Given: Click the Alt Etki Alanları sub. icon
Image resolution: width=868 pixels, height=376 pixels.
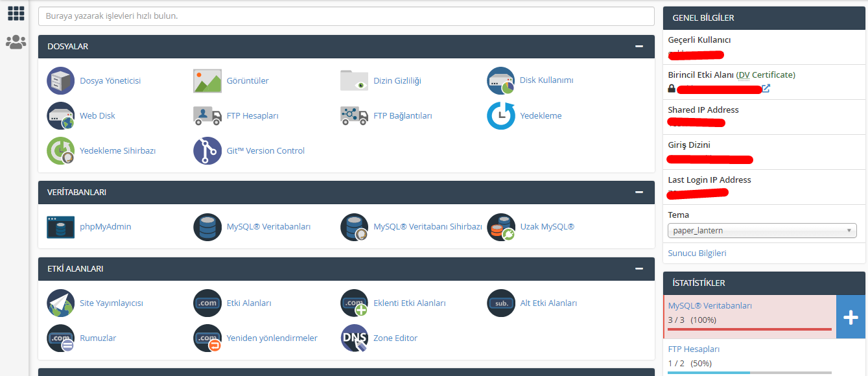Looking at the screenshot, I should (x=501, y=303).
